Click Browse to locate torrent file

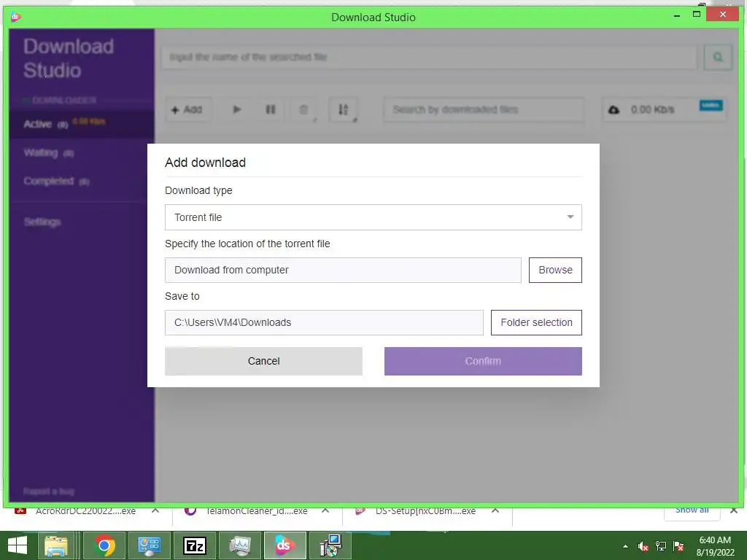tap(555, 270)
